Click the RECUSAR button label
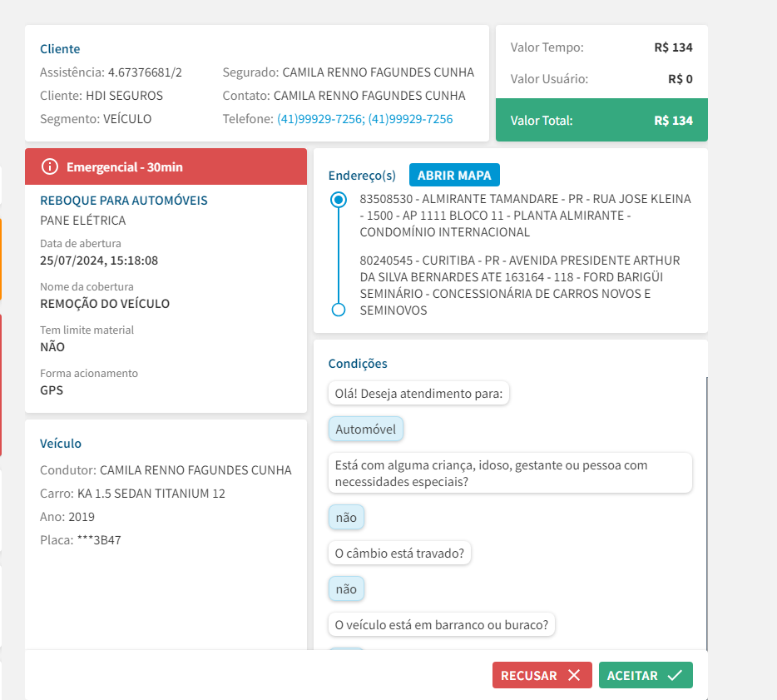Screen dimensions: 777x700 529,676
